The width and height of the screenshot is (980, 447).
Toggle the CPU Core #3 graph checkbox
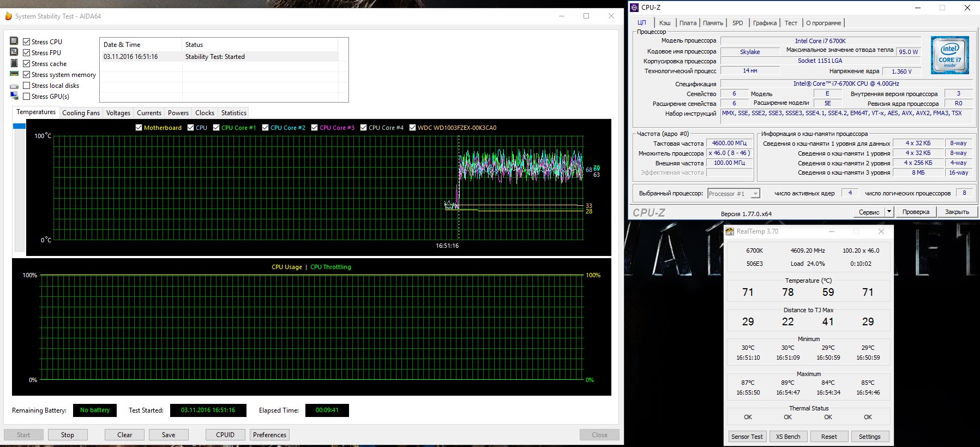314,128
